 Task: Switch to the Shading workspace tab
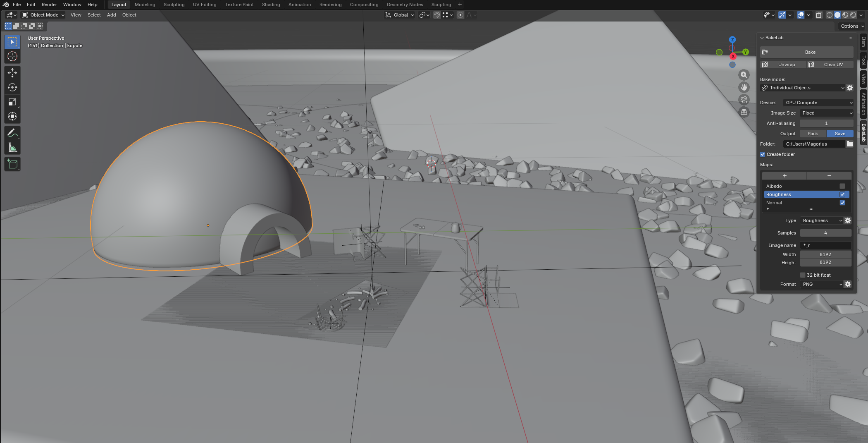click(x=271, y=5)
